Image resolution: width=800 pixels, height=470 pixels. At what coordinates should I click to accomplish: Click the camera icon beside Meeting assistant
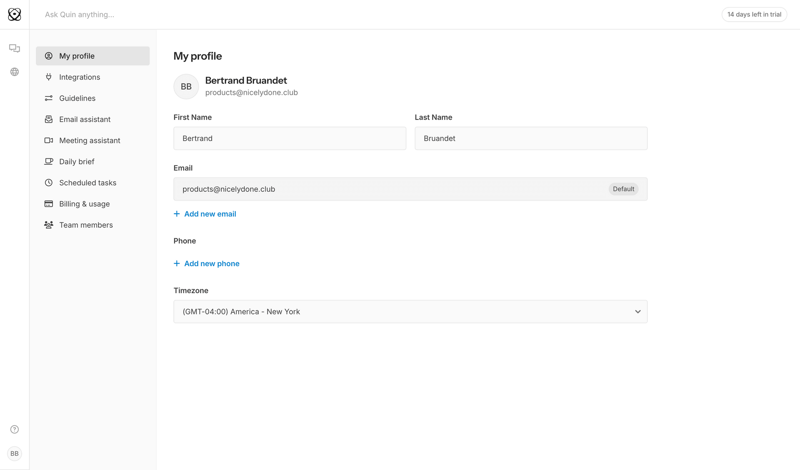coord(48,140)
